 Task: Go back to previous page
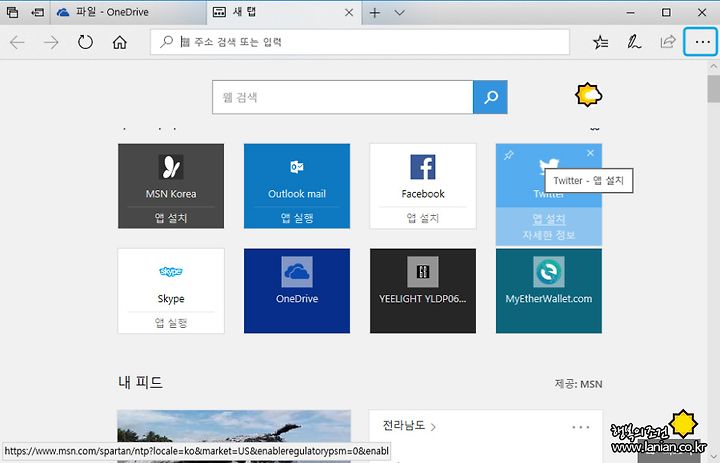click(x=17, y=42)
